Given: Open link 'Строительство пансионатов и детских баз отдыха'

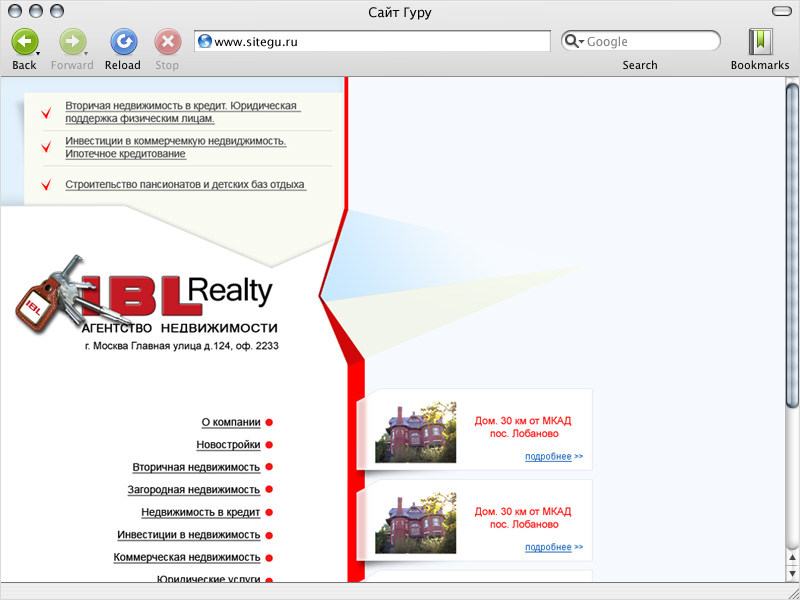Looking at the screenshot, I should [x=185, y=184].
